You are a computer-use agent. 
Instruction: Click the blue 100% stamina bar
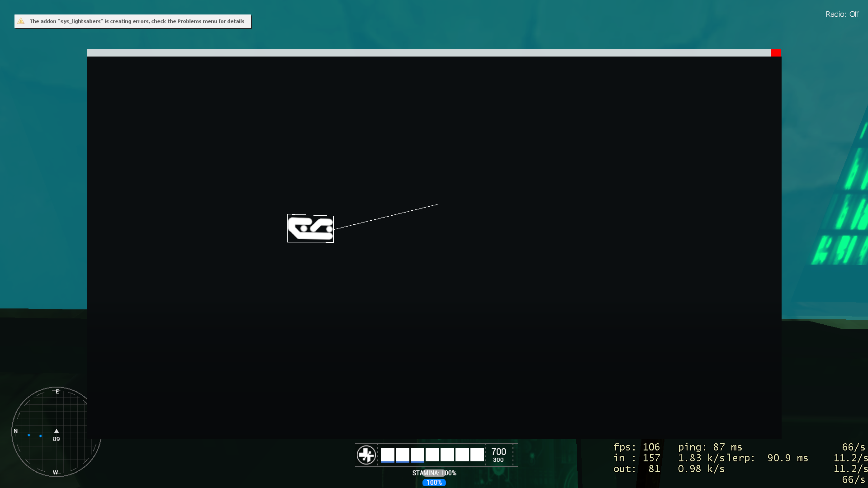(434, 483)
